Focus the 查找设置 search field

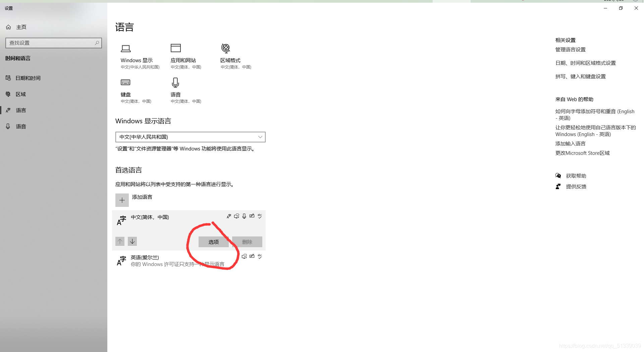pos(54,43)
